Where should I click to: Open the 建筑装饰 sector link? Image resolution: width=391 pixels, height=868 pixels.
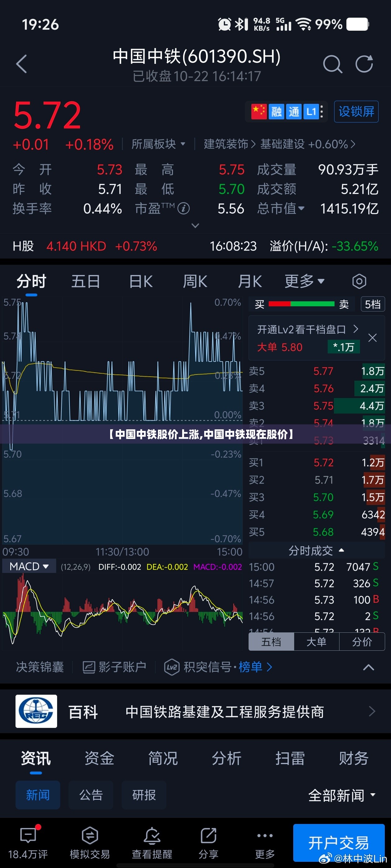(229, 144)
